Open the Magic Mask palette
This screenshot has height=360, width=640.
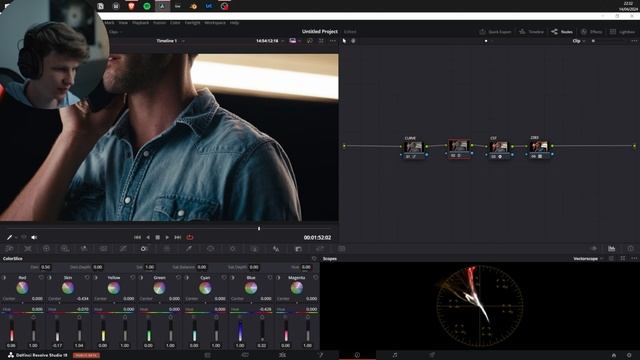click(254, 249)
